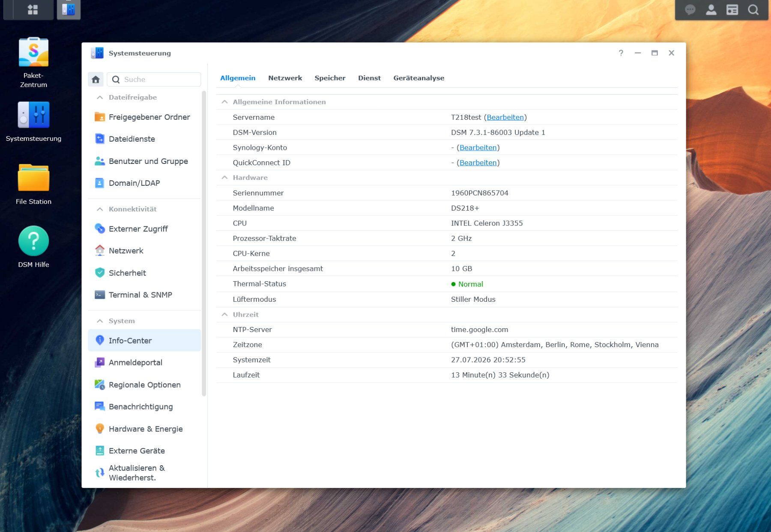Click the DSM-Version value text
This screenshot has width=771, height=532.
tap(498, 132)
